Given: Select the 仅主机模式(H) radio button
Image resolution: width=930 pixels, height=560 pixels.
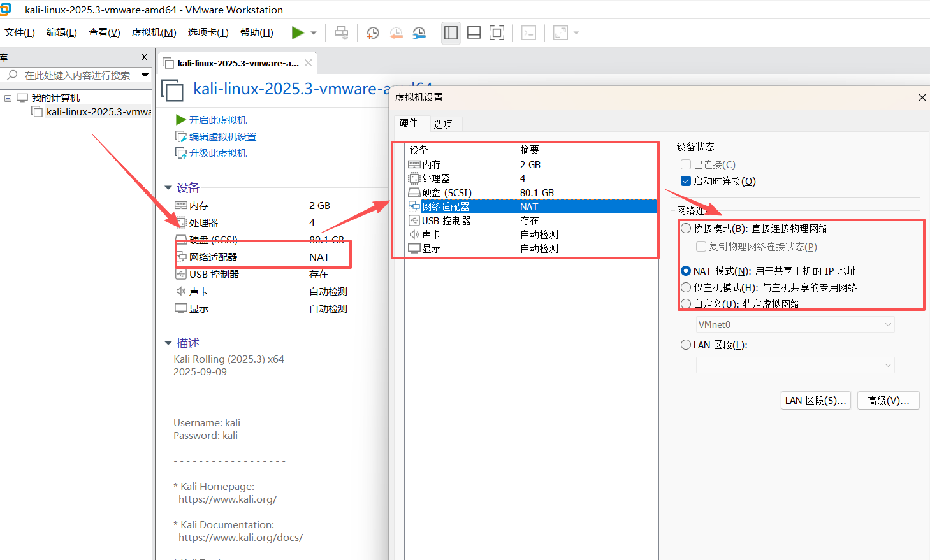Looking at the screenshot, I should point(686,287).
